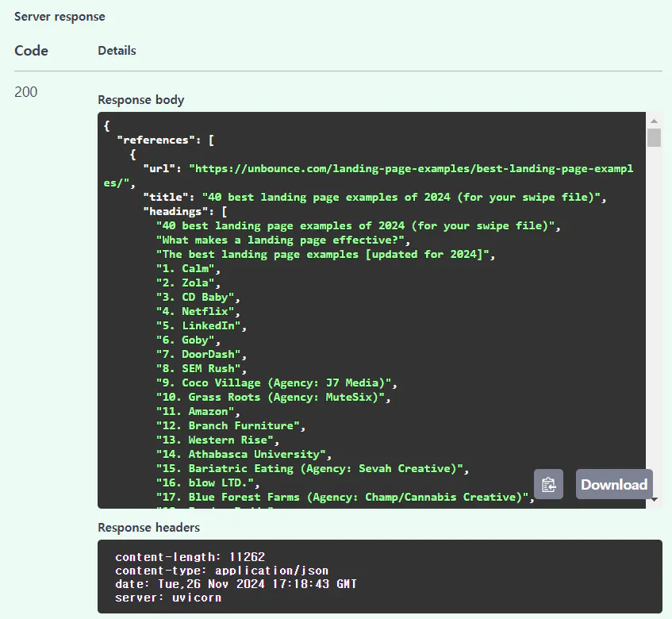Click heading "14. Athabasca University"
Screen dimensions: 672x619
(x=244, y=455)
